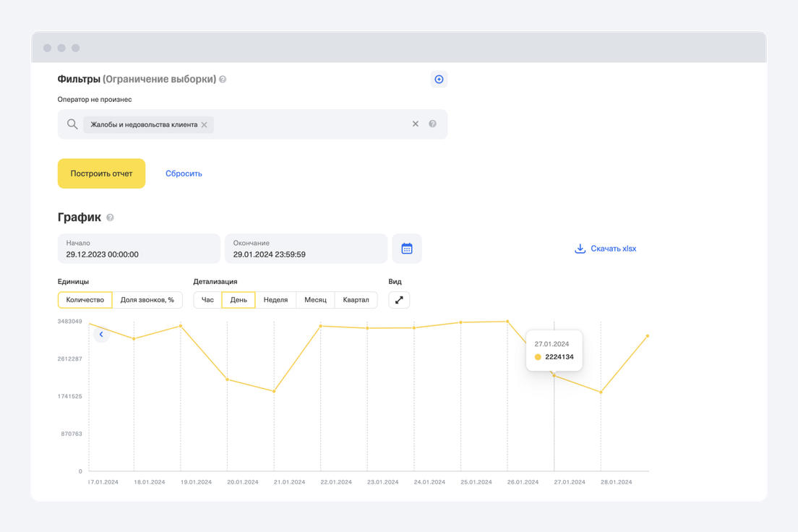This screenshot has width=798, height=532.
Task: Open help icon next to Фильтры heading
Action: click(x=223, y=80)
